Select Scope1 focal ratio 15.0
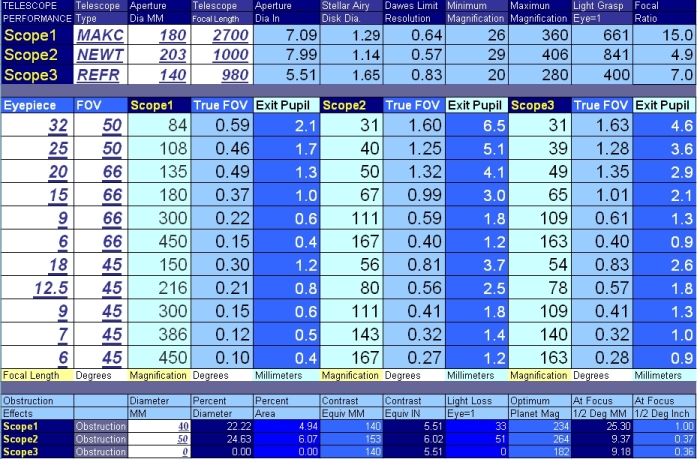Screen dimensions: 697x459 (x=665, y=35)
